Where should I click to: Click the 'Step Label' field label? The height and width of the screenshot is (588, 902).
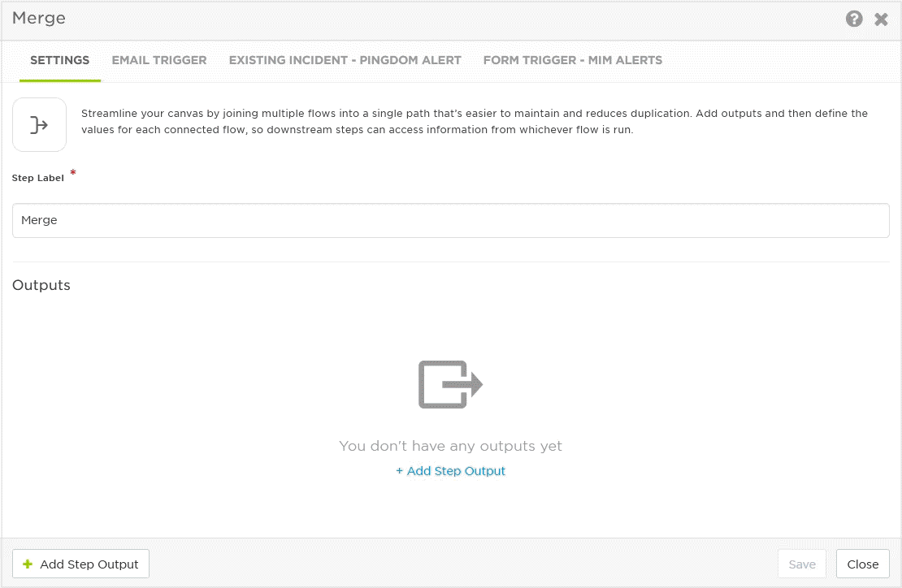[x=38, y=178]
